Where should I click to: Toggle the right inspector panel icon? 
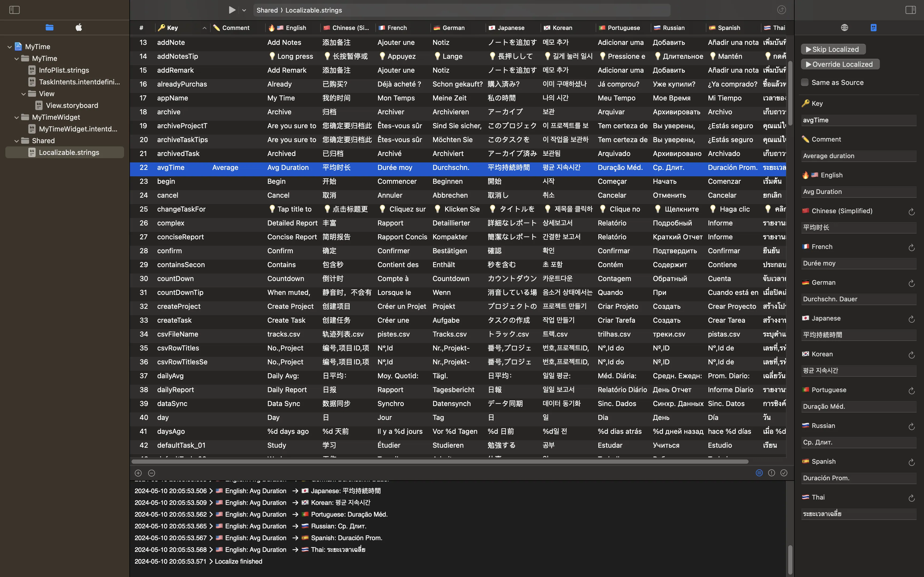[x=910, y=10]
